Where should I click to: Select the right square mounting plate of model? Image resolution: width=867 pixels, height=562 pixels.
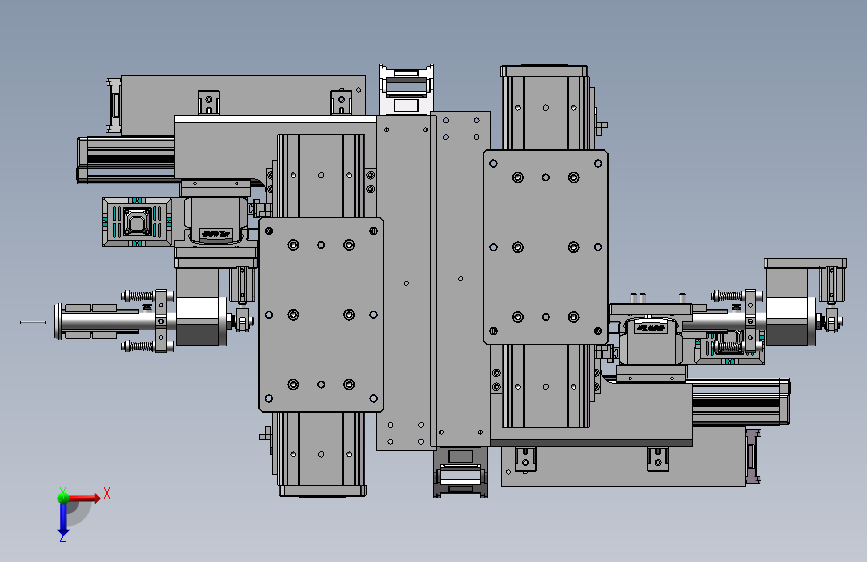546,247
